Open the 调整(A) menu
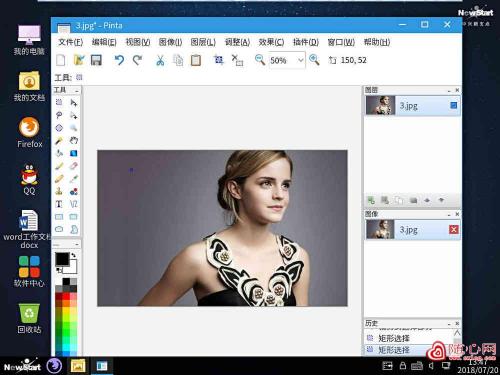The width and height of the screenshot is (500, 375). (237, 42)
